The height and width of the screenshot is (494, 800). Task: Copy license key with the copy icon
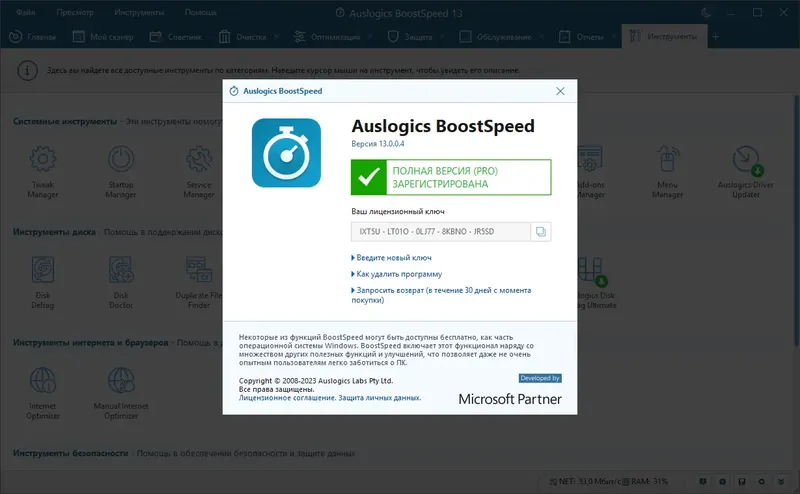pyautogui.click(x=541, y=232)
